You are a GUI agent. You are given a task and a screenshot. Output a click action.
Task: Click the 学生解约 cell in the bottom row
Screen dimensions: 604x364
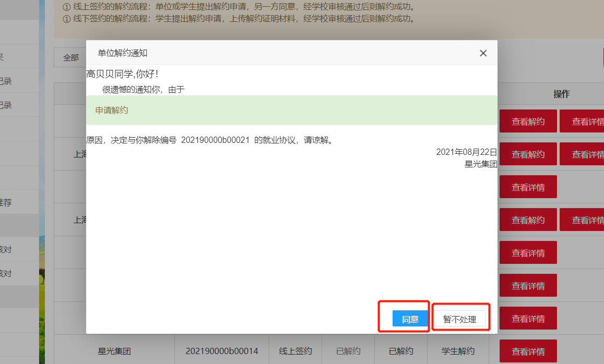[x=458, y=351]
